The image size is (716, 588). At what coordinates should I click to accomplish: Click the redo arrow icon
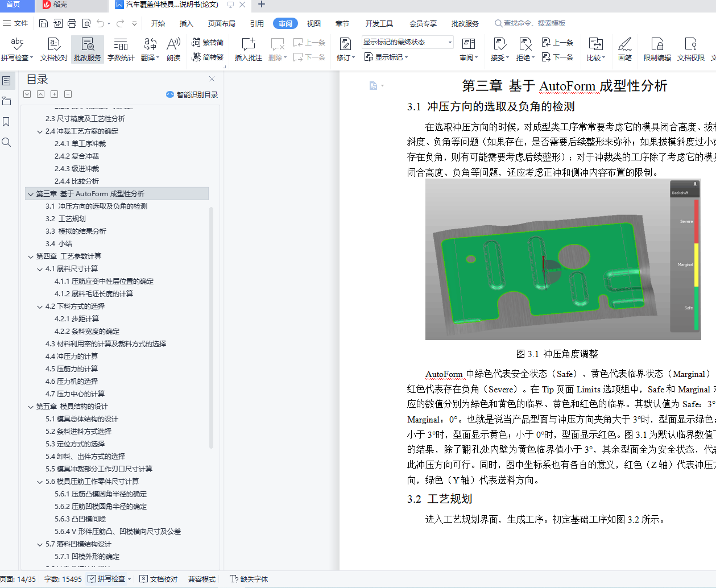[120, 23]
